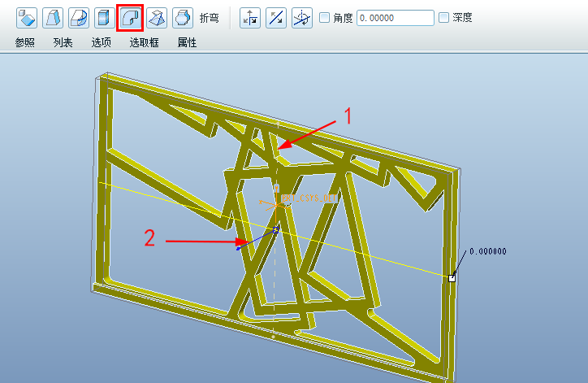The image size is (588, 383).
Task: Click the reverse axis direction icon
Action: tap(276, 17)
